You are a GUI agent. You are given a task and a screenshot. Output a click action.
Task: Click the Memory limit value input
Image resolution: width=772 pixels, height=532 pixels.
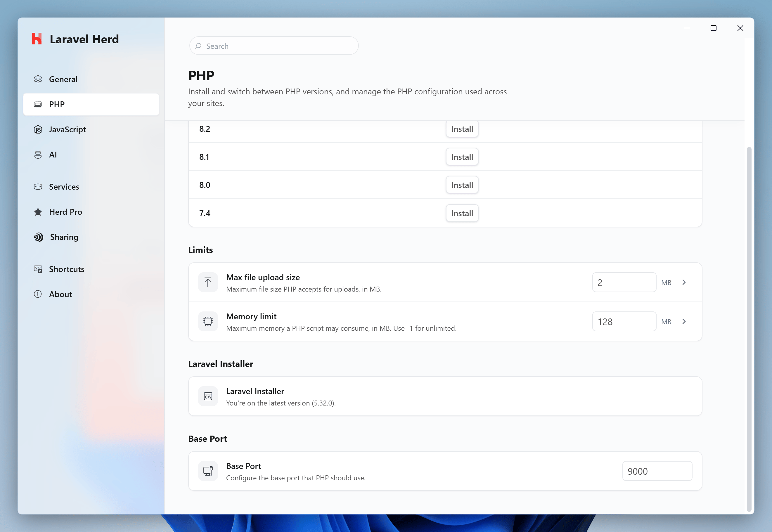[624, 321]
